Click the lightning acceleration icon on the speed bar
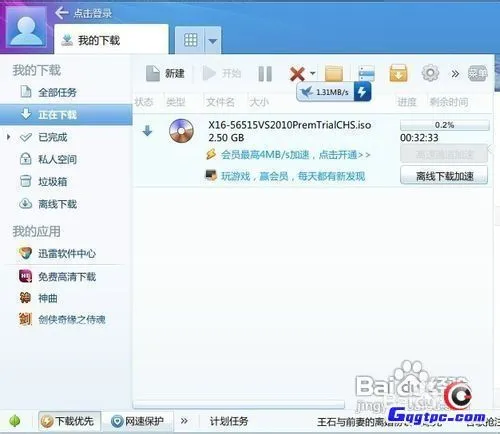 click(x=362, y=91)
